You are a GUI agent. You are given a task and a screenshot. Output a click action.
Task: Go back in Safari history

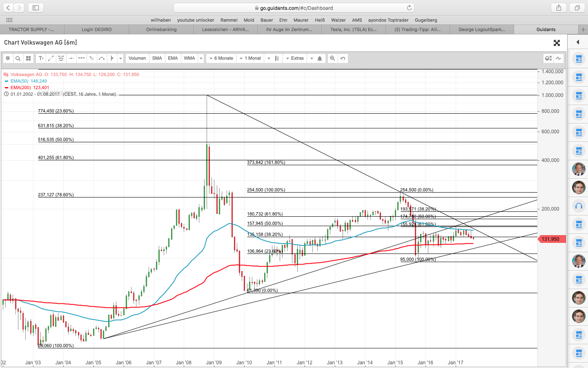point(8,8)
